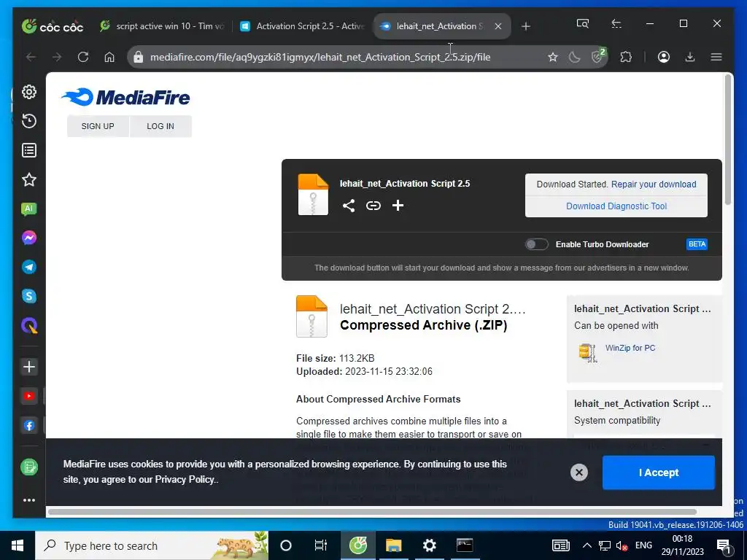Show hidden system tray icons

tap(587, 545)
